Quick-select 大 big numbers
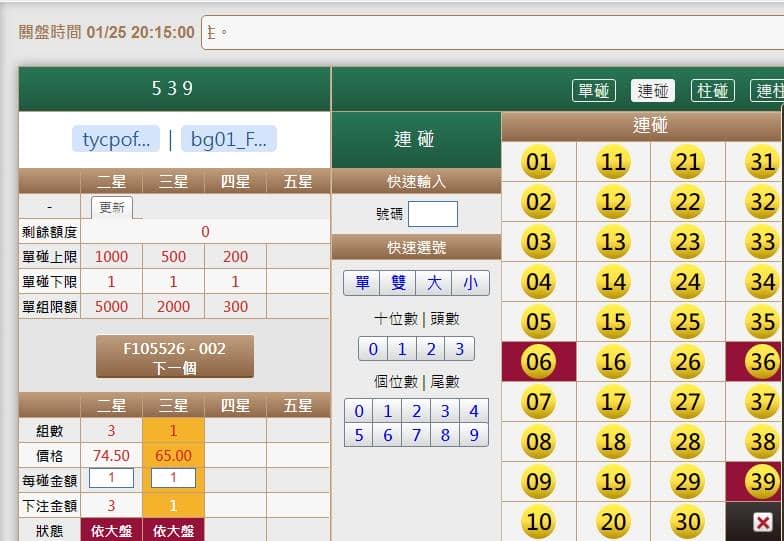This screenshot has height=541, width=784. [434, 283]
